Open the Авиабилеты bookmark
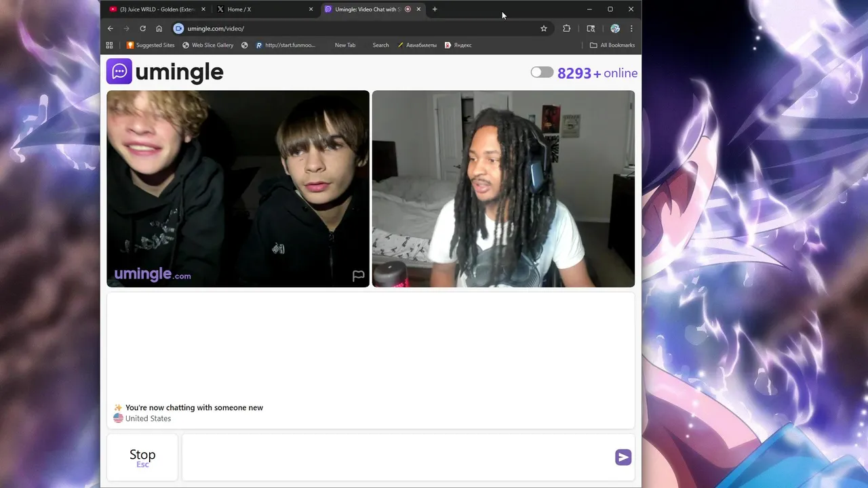 417,45
